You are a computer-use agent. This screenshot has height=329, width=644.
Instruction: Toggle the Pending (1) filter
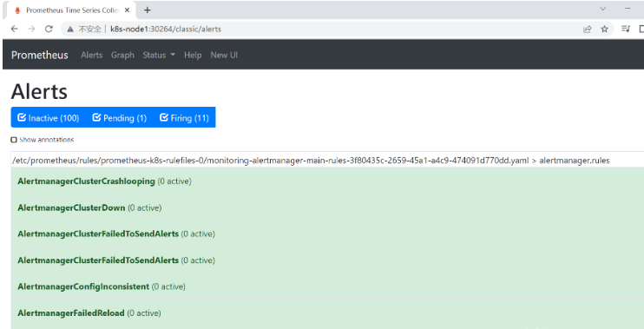(x=120, y=118)
